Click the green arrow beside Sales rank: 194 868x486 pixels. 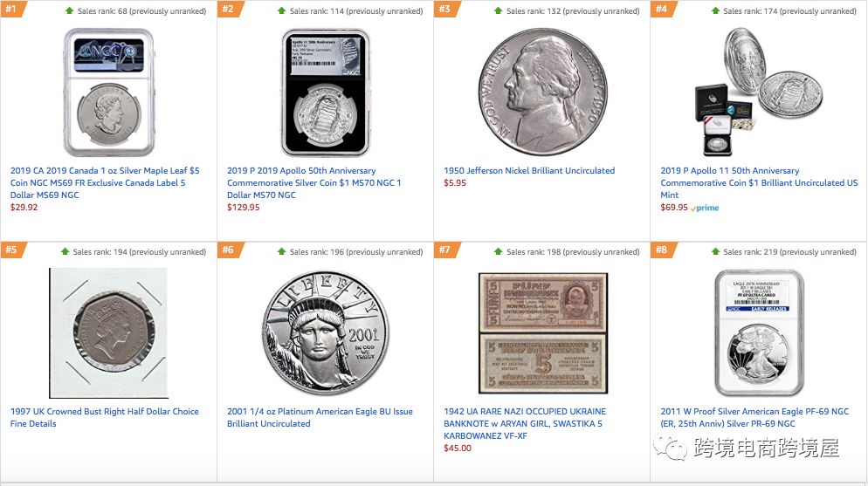(x=65, y=251)
